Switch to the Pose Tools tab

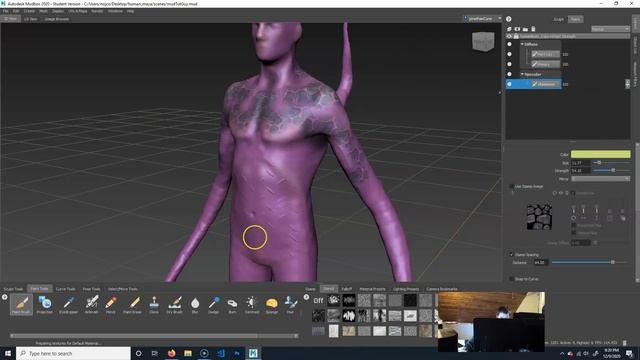(91, 289)
